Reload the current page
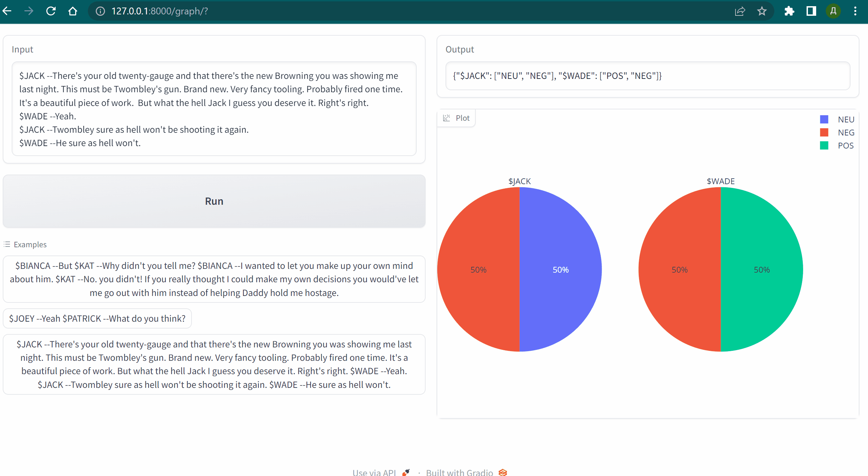The width and height of the screenshot is (868, 476). 51,11
